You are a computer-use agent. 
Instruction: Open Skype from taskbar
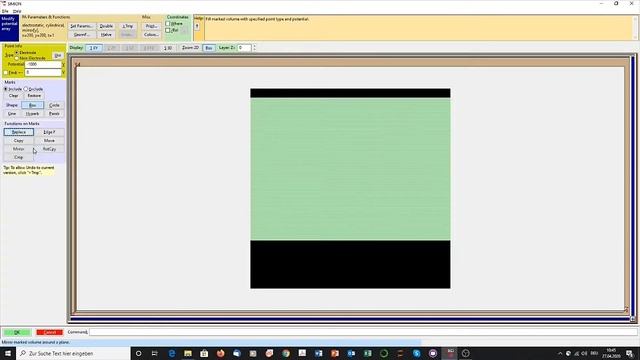click(x=416, y=353)
